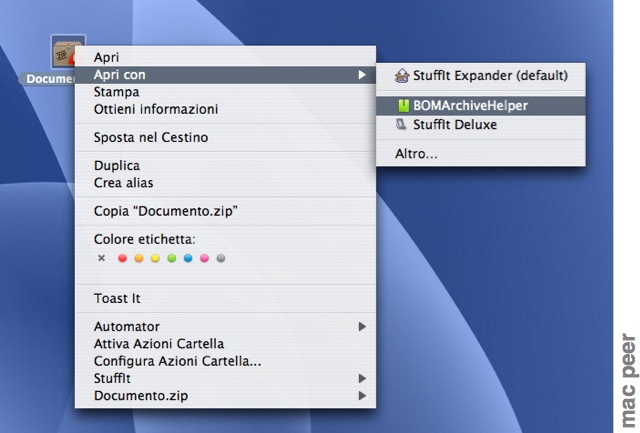Image resolution: width=640 pixels, height=433 pixels.
Task: Choose Copia "Documento.zip"
Action: tap(225, 211)
